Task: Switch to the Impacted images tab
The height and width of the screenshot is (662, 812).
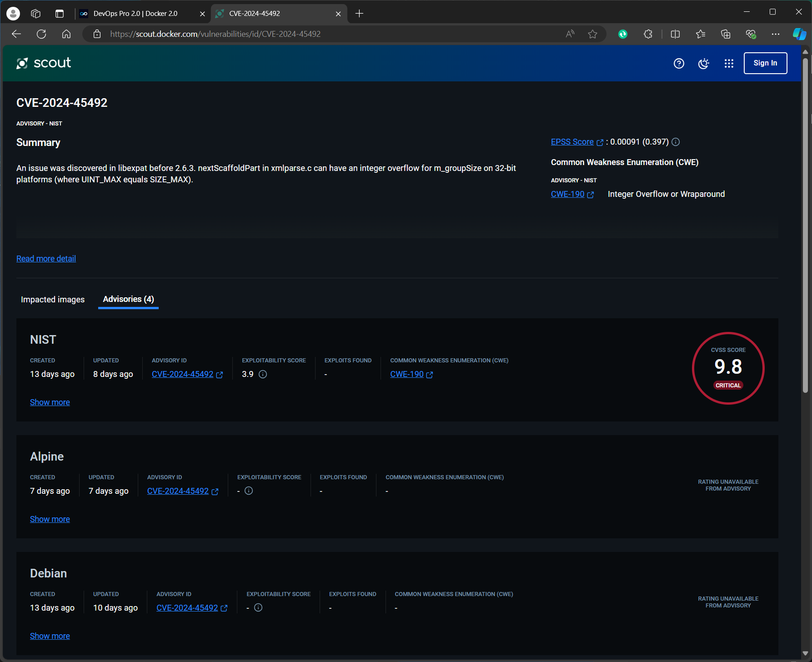Action: click(x=53, y=300)
